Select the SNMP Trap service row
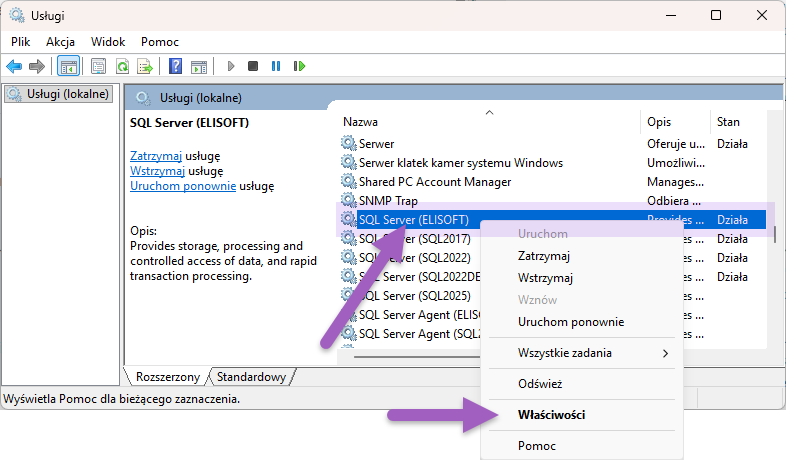 pos(553,201)
